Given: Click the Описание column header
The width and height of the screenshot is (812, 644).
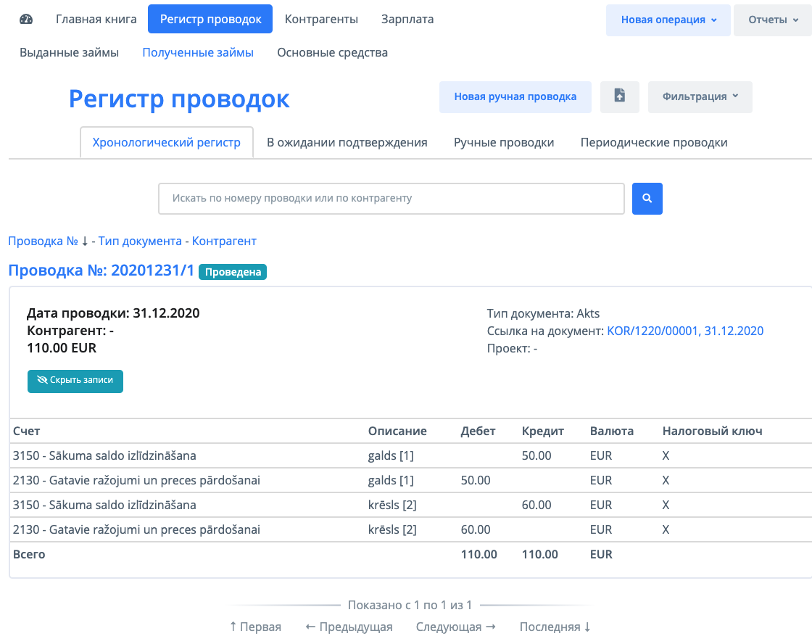Looking at the screenshot, I should [397, 431].
